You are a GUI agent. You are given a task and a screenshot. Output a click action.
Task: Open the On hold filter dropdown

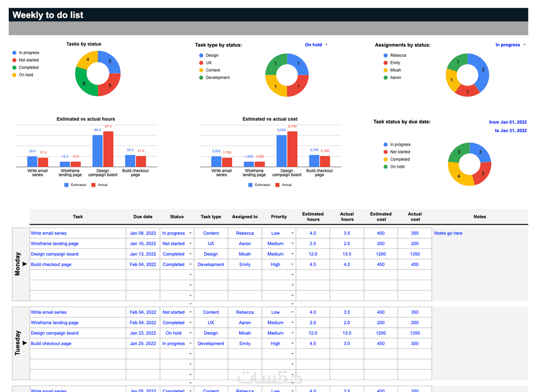[326, 45]
